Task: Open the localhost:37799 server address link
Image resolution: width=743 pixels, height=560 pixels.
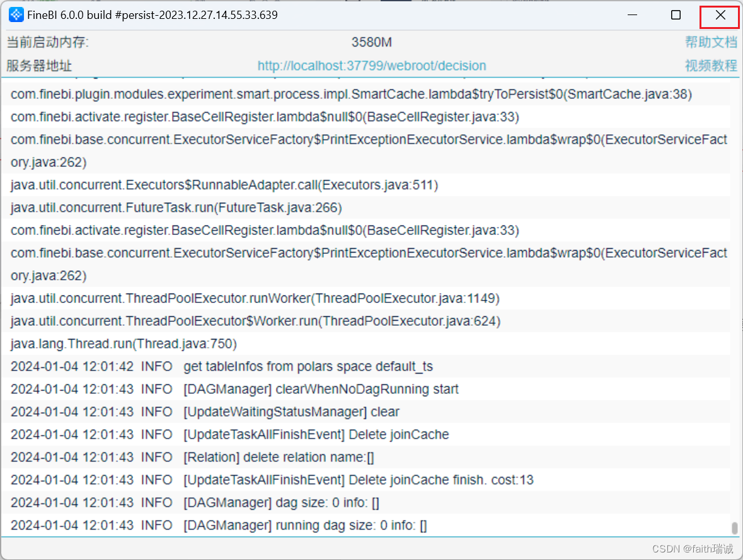Action: coord(372,66)
